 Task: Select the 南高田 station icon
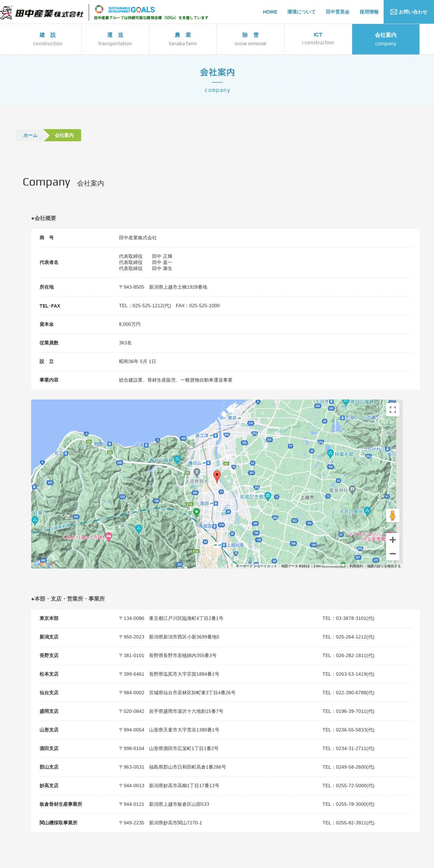coord(214,526)
